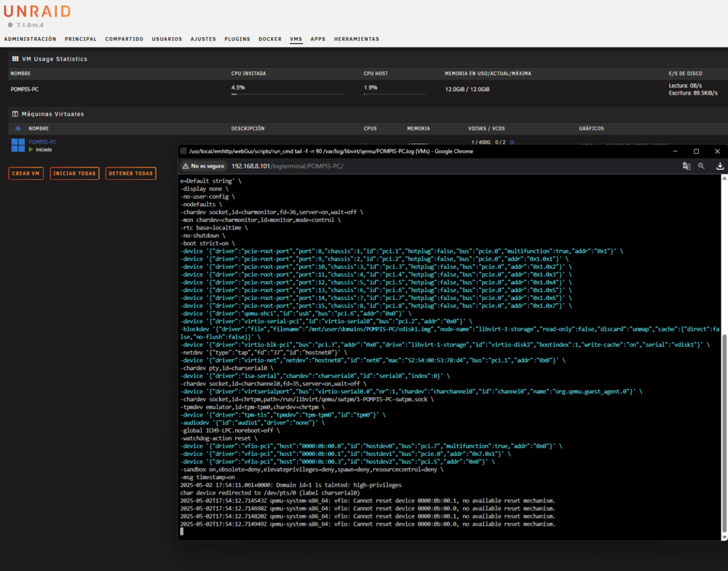Open the translate page icon in Chrome
Screen dimensions: 728x571
pyautogui.click(x=687, y=166)
